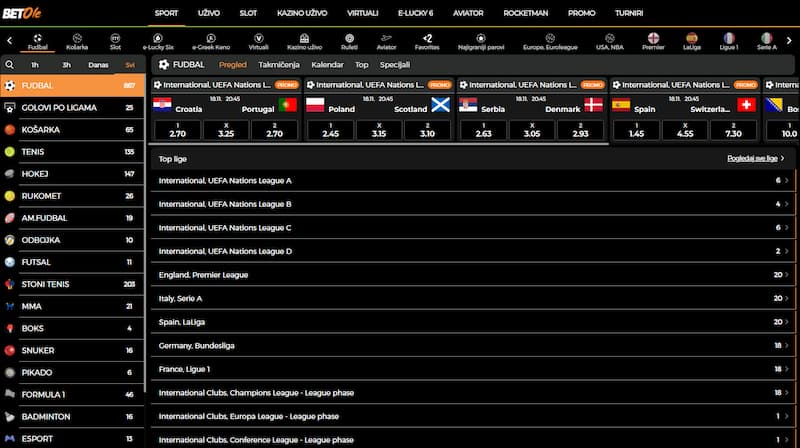This screenshot has height=448, width=800.
Task: Click the Košarka basketball sidebar icon
Action: [10, 130]
